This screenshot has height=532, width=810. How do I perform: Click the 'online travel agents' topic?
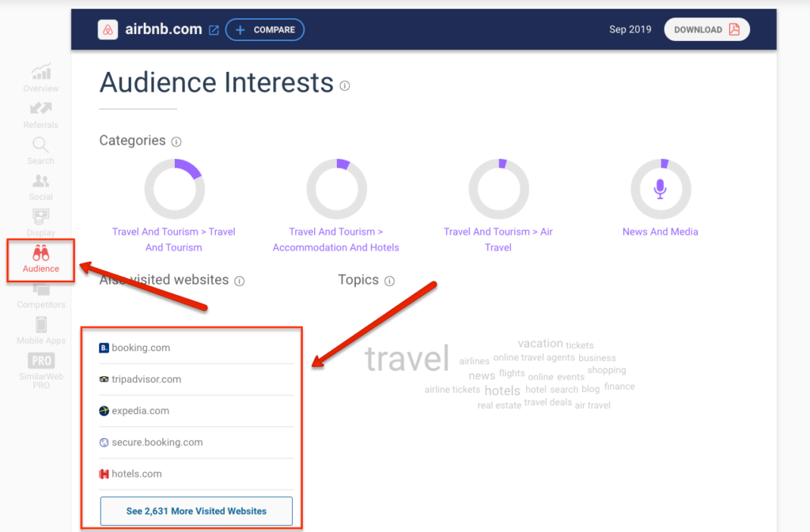coord(534,357)
